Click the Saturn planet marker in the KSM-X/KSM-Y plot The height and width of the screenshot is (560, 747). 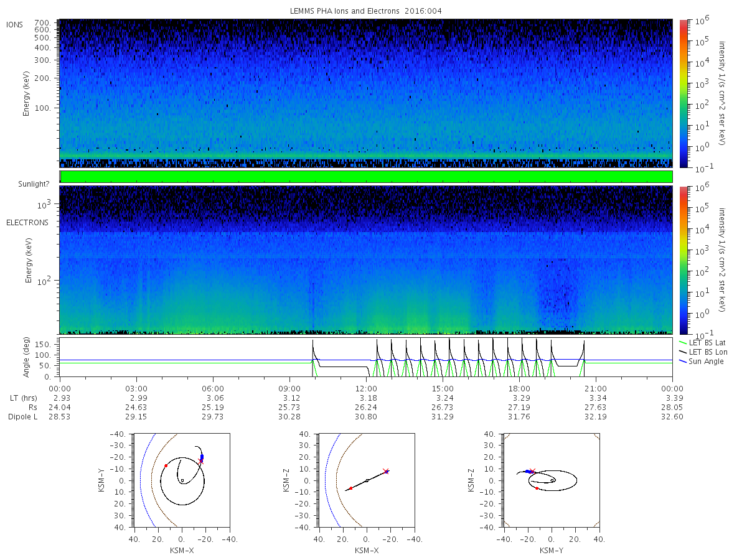[182, 480]
